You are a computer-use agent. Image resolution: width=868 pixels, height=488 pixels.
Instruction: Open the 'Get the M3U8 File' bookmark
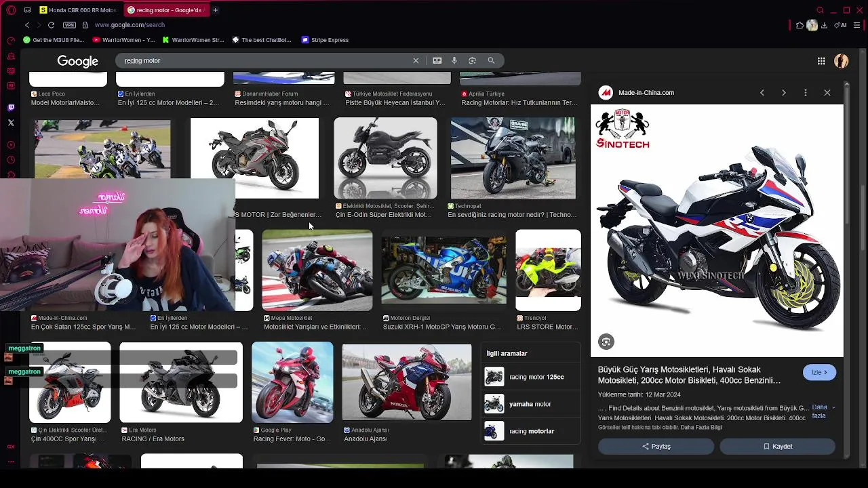[54, 40]
